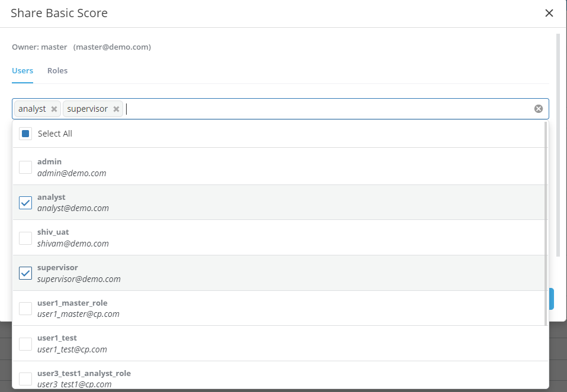Check the admin user checkbox
The height and width of the screenshot is (392, 567).
click(25, 167)
